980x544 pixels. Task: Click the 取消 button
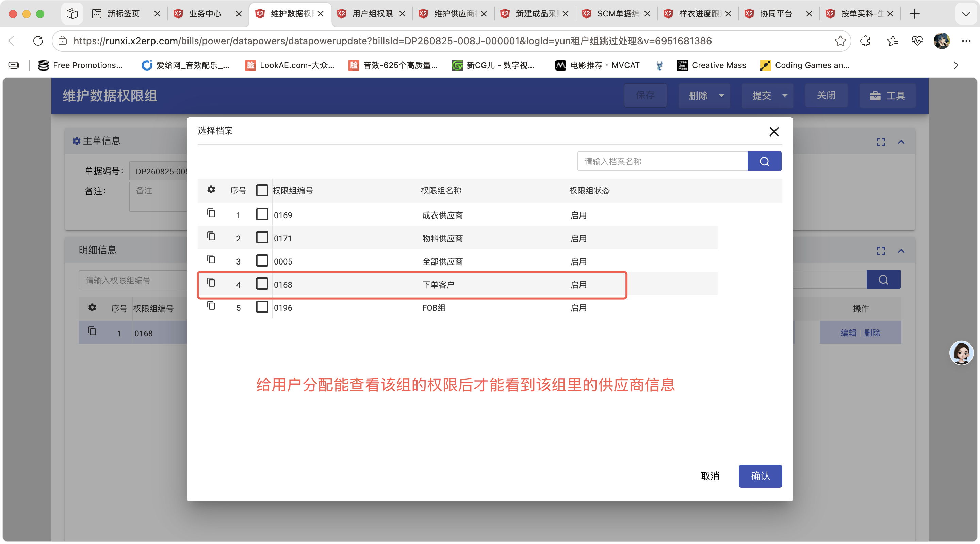point(710,476)
